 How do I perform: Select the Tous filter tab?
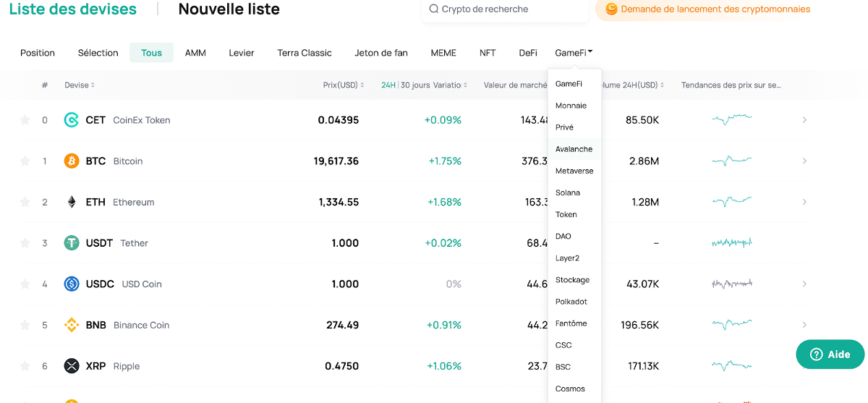pos(152,53)
